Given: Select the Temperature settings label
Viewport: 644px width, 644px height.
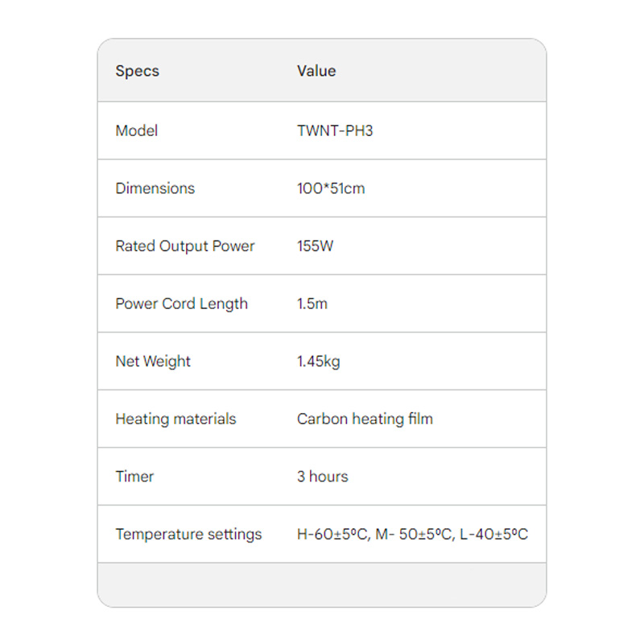Looking at the screenshot, I should pos(188,534).
